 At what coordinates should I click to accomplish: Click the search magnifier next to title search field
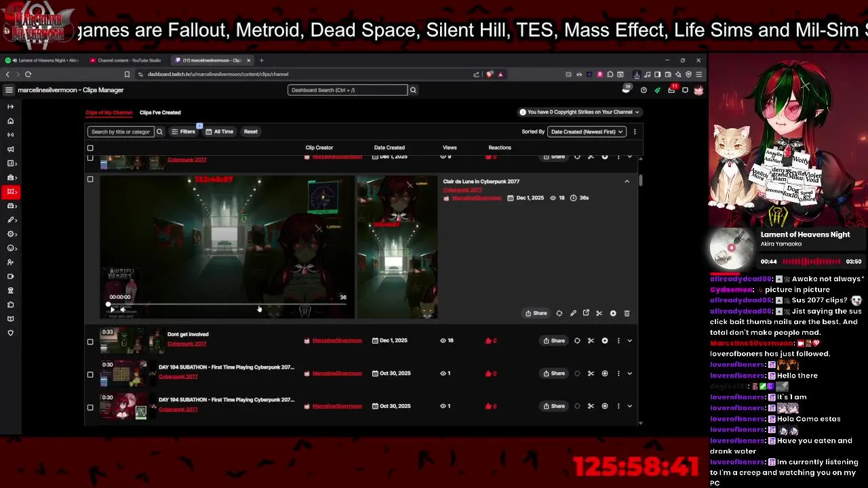point(159,131)
